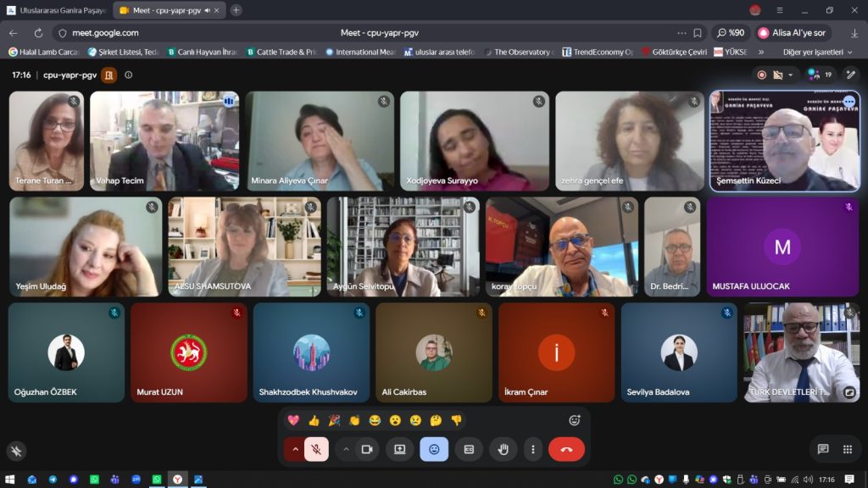Turn on the camera

click(x=367, y=449)
